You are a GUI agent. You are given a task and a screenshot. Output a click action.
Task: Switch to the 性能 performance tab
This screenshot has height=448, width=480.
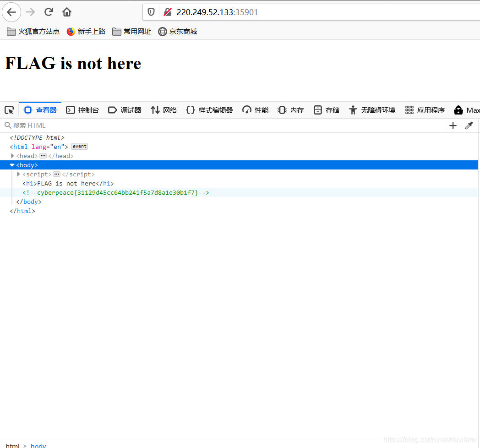pyautogui.click(x=255, y=110)
